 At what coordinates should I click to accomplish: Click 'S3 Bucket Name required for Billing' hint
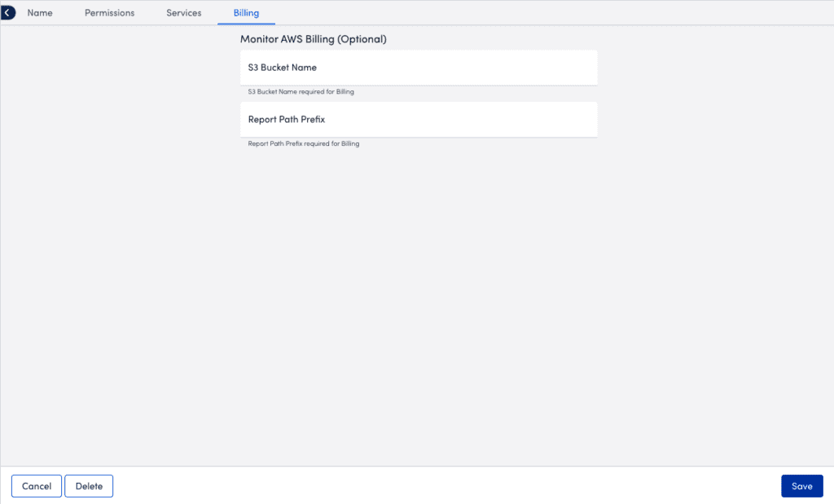click(301, 91)
